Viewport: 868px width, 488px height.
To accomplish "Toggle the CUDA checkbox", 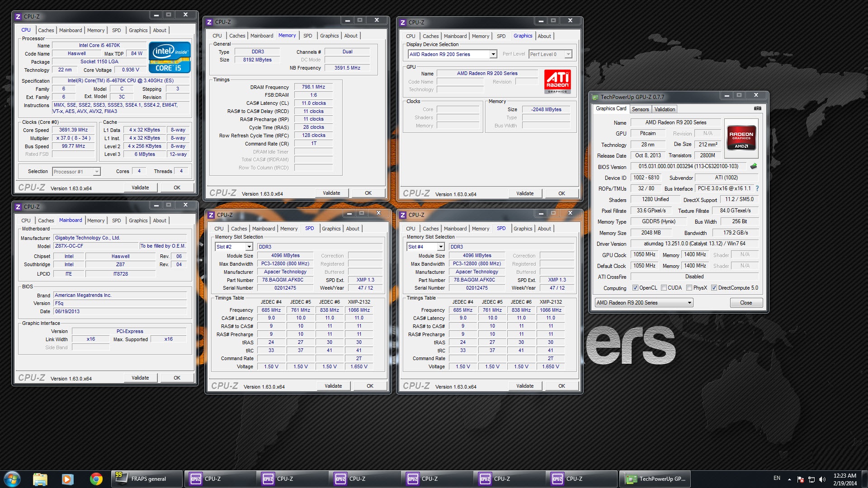I will pos(664,288).
